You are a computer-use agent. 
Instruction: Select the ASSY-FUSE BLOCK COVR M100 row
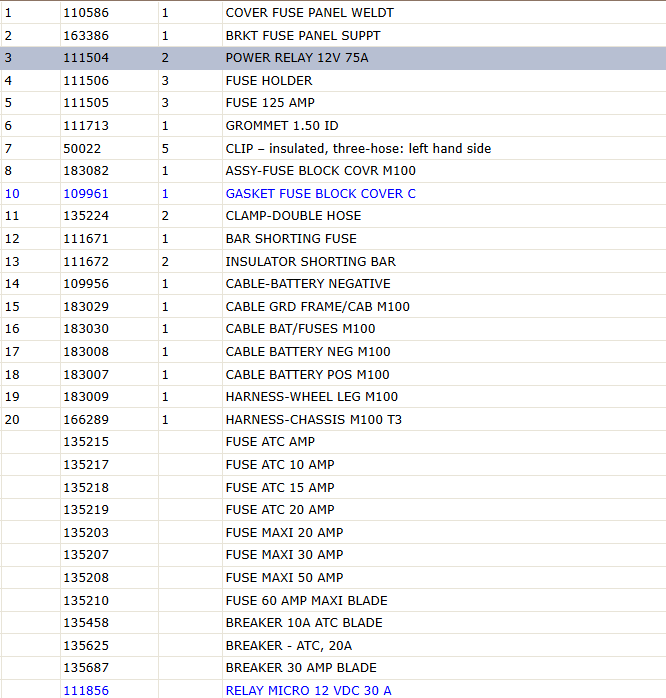(x=333, y=171)
